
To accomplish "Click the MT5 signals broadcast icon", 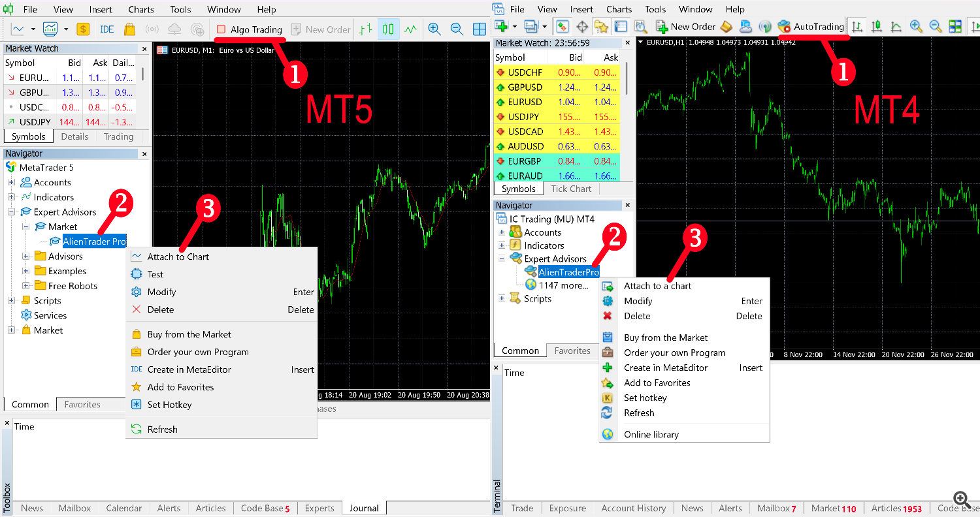I will 152,29.
